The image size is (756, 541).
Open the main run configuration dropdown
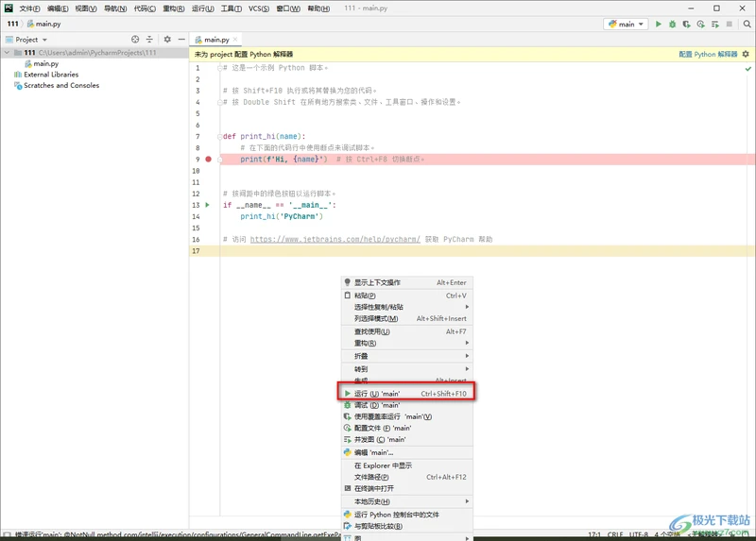(626, 24)
